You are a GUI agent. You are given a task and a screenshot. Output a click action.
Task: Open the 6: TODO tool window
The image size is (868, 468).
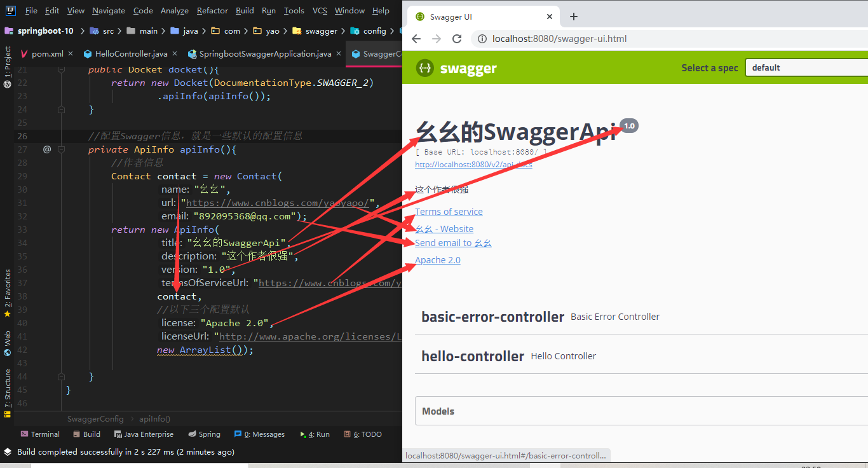click(363, 434)
